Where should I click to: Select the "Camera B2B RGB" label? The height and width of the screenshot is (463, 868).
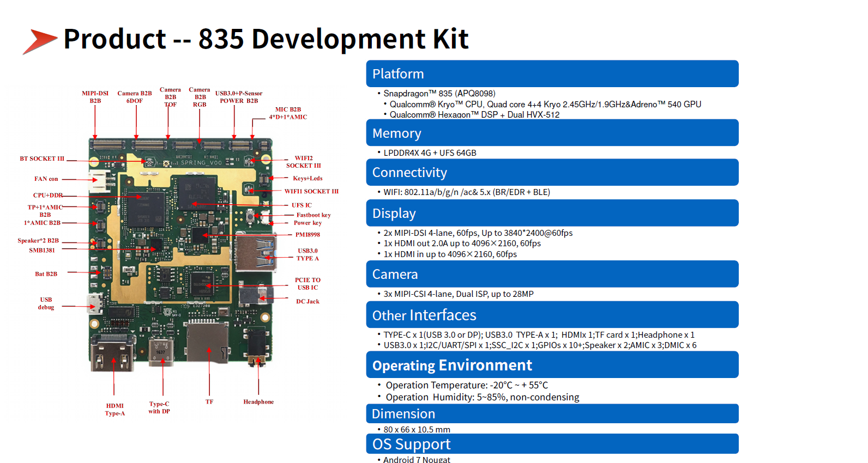coord(200,97)
